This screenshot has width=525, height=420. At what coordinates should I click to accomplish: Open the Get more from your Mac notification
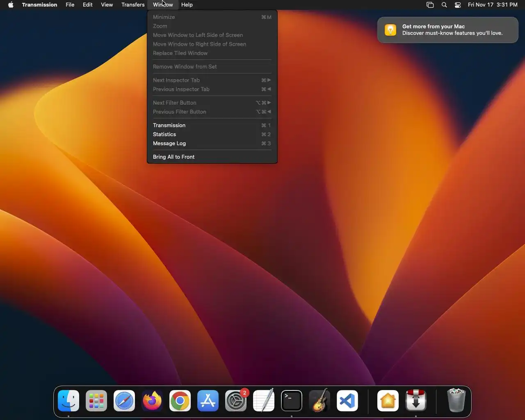tap(447, 30)
